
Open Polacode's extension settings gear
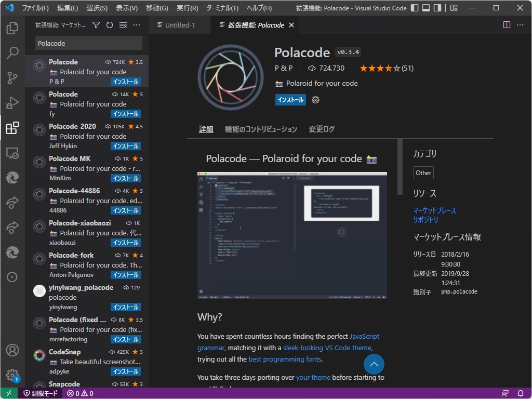point(315,100)
